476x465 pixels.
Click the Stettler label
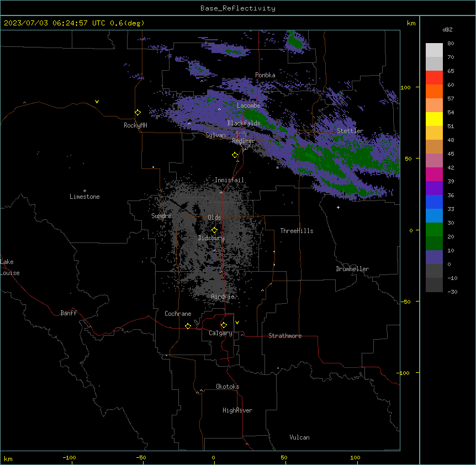click(350, 131)
